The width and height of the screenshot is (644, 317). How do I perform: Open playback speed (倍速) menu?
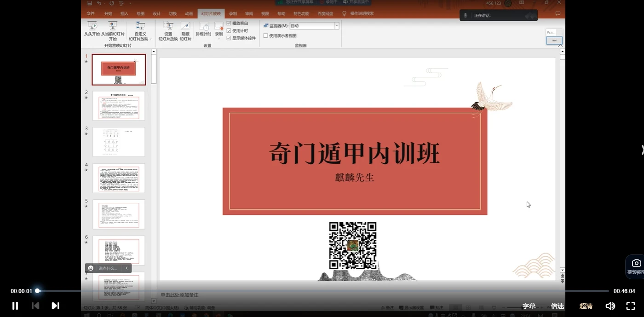coord(558,306)
